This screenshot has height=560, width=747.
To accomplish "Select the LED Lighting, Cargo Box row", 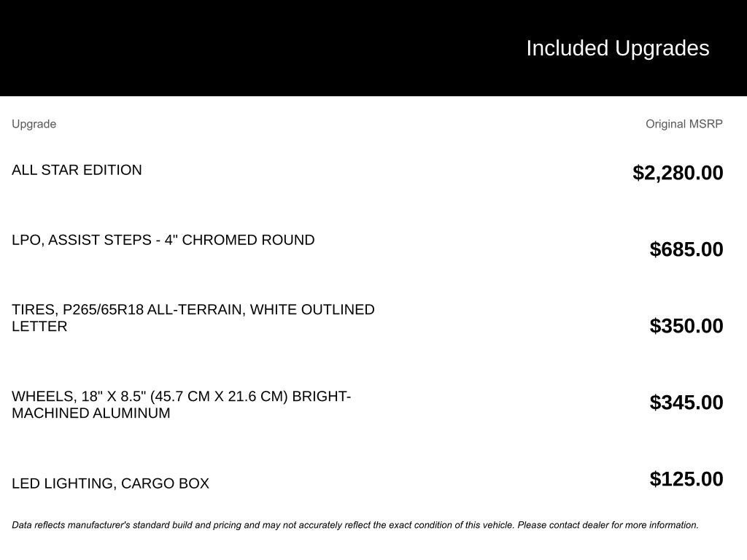I will (x=368, y=480).
